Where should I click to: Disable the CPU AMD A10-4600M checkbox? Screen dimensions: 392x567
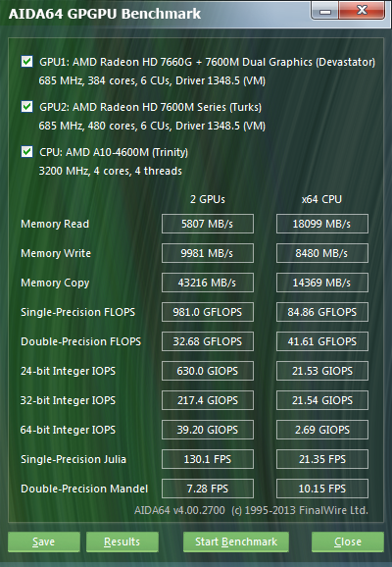coord(27,151)
